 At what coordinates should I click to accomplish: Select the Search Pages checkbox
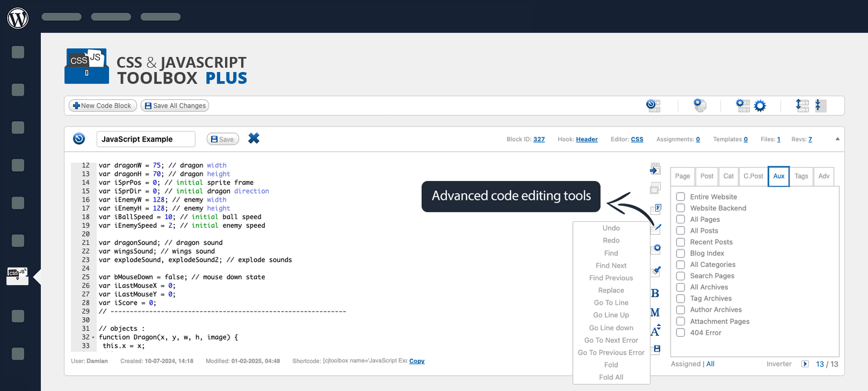[x=680, y=275]
